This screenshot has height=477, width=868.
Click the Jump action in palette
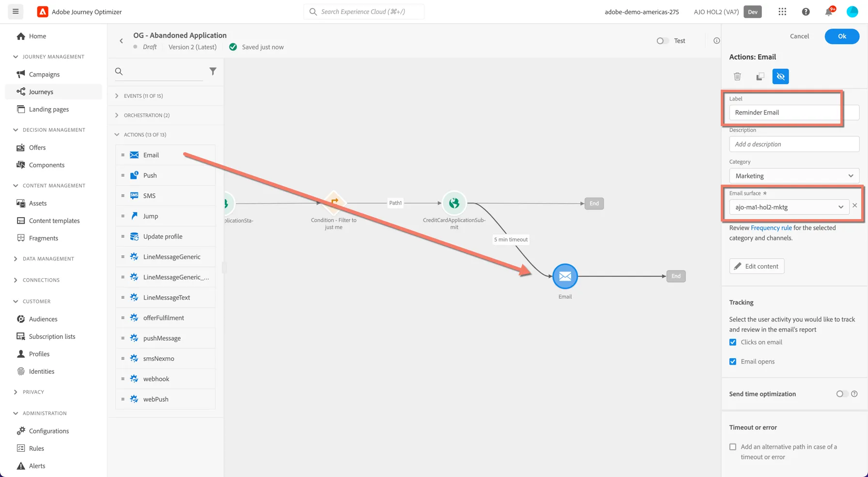coord(165,216)
